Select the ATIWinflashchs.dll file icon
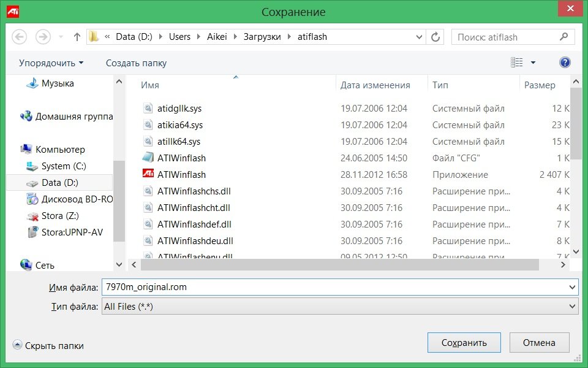 [148, 191]
